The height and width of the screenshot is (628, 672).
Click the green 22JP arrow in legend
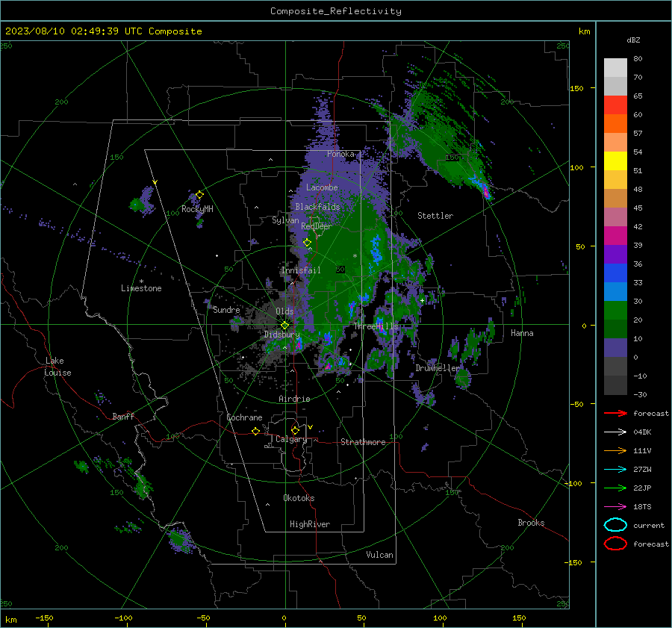[615, 488]
